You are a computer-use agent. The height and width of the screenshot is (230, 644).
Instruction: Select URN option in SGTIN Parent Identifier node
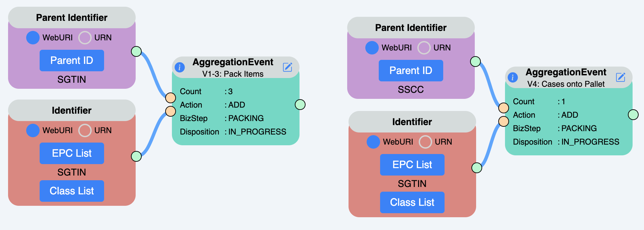point(85,38)
